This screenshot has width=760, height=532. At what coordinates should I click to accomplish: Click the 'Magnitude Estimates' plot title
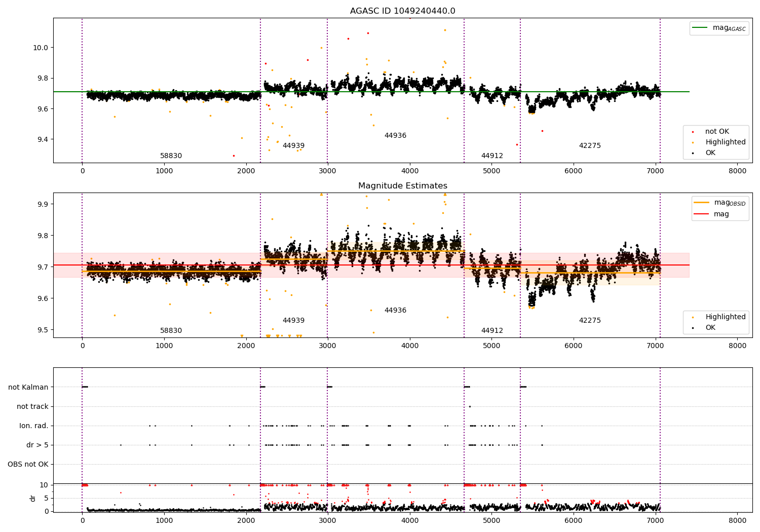tap(403, 186)
